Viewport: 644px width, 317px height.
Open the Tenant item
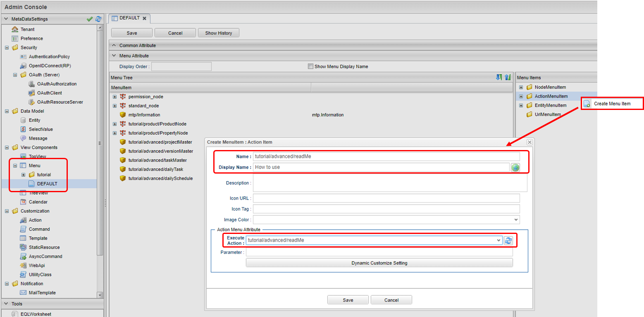(27, 29)
